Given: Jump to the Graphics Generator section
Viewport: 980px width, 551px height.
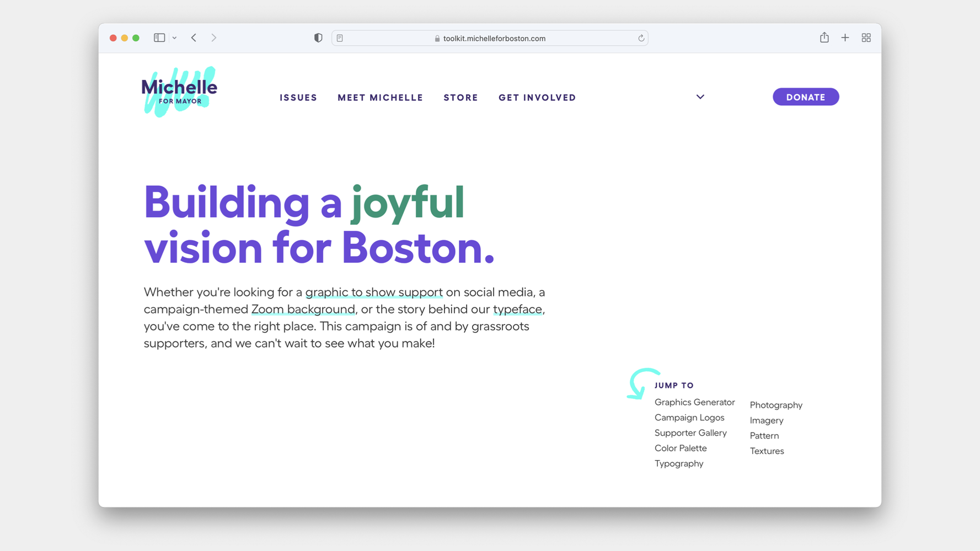Looking at the screenshot, I should (x=694, y=402).
